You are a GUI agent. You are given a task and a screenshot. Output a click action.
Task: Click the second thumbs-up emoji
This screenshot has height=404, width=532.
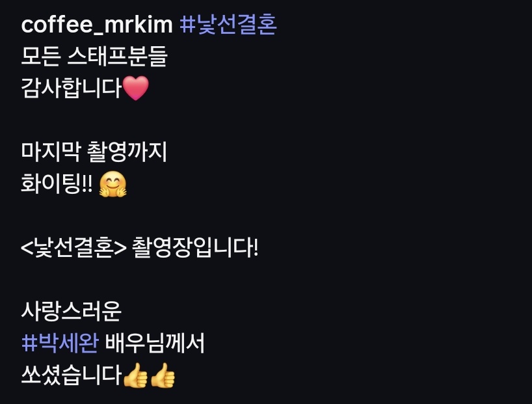tap(163, 375)
